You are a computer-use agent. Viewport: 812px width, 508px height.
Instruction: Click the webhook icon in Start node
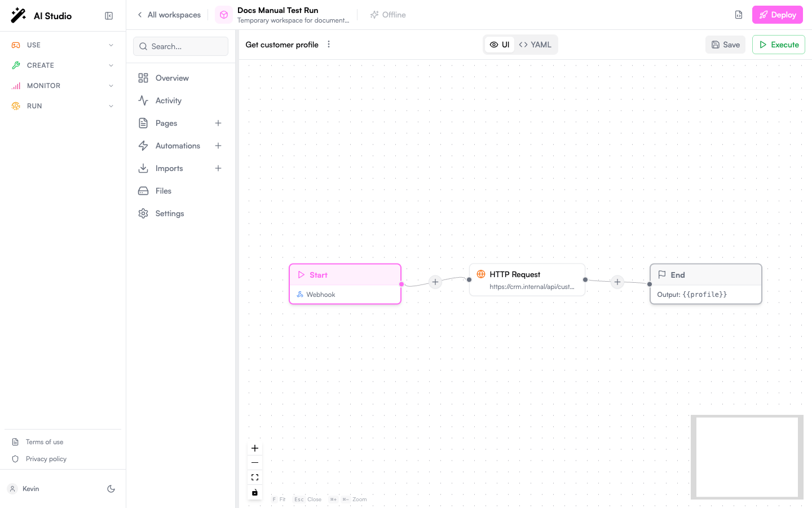tap(300, 295)
